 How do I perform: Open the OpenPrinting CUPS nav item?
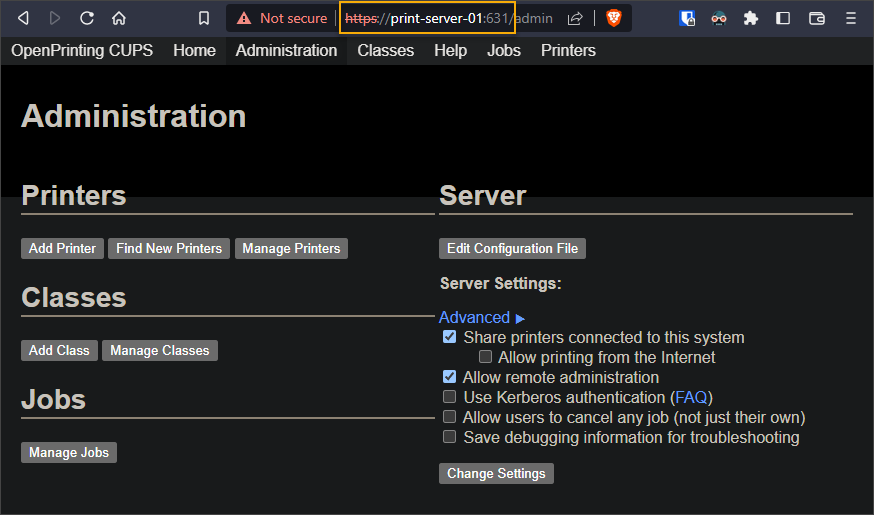(82, 50)
